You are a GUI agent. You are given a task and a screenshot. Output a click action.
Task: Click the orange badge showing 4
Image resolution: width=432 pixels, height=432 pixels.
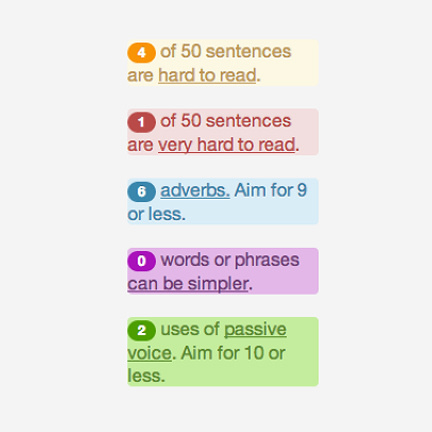point(141,53)
